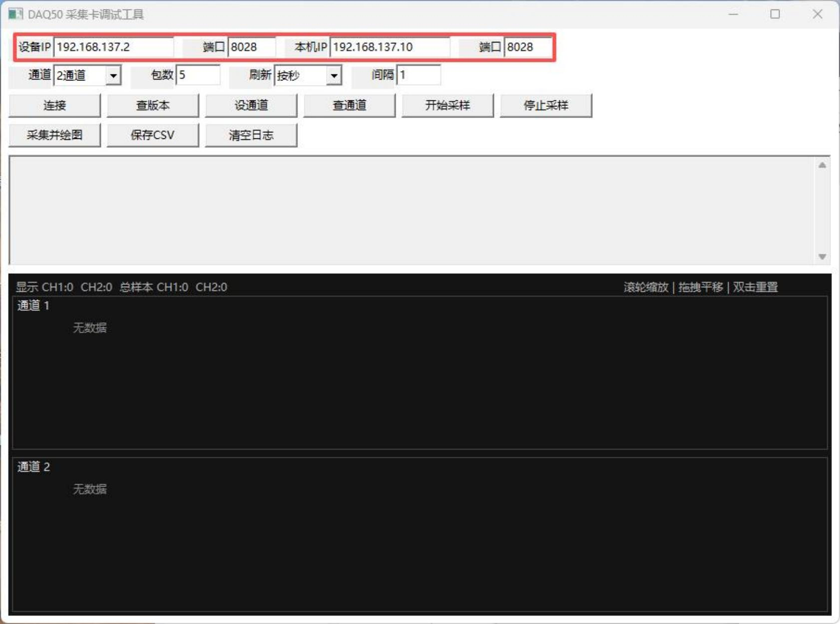Image resolution: width=840 pixels, height=624 pixels.
Task: Click the 通道 2 plot area
Action: [420, 534]
